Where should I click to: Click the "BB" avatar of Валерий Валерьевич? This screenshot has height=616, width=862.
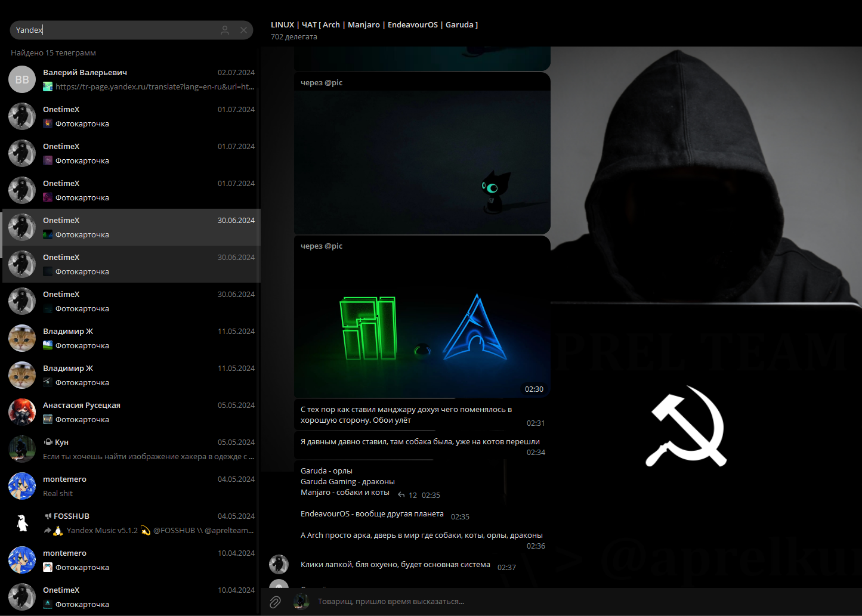(x=22, y=79)
